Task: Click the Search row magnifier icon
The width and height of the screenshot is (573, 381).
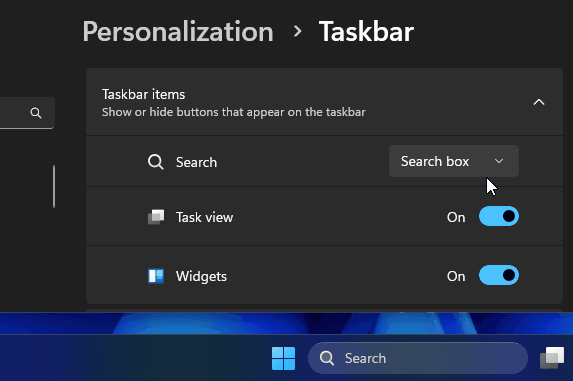Action: 156,161
